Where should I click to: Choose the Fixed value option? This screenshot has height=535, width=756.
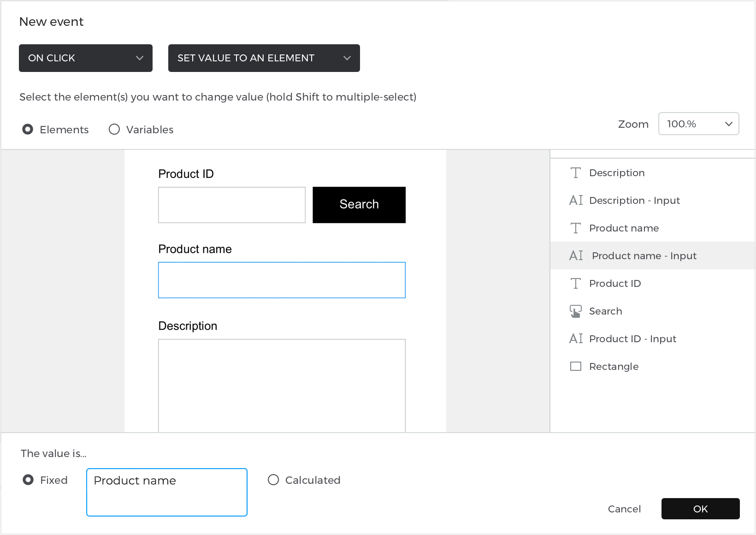[x=28, y=480]
